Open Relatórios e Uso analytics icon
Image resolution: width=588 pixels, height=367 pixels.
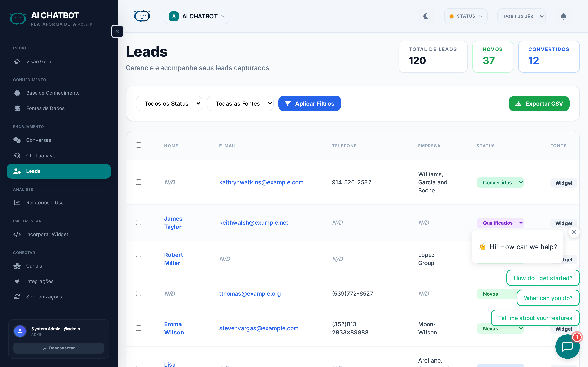pos(17,202)
